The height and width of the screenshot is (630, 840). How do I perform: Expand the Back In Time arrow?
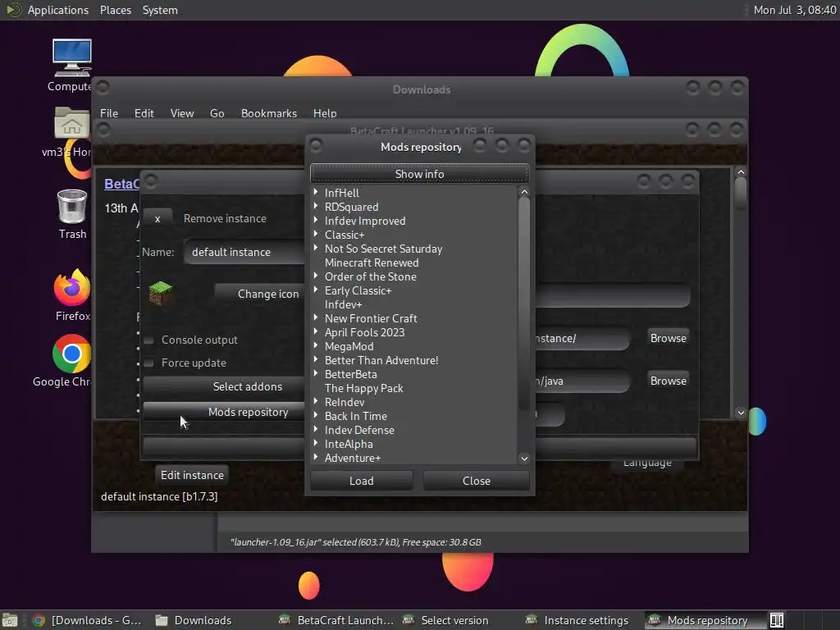[x=316, y=414]
